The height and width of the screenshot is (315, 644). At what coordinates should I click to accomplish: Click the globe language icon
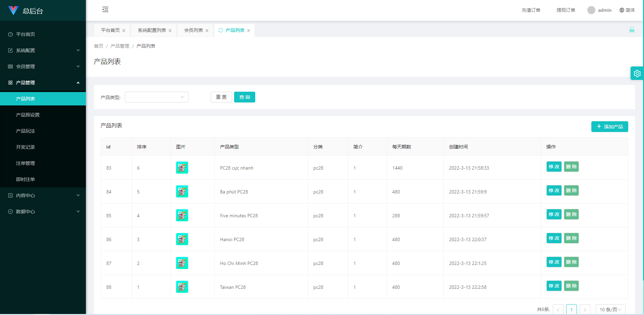point(622,10)
